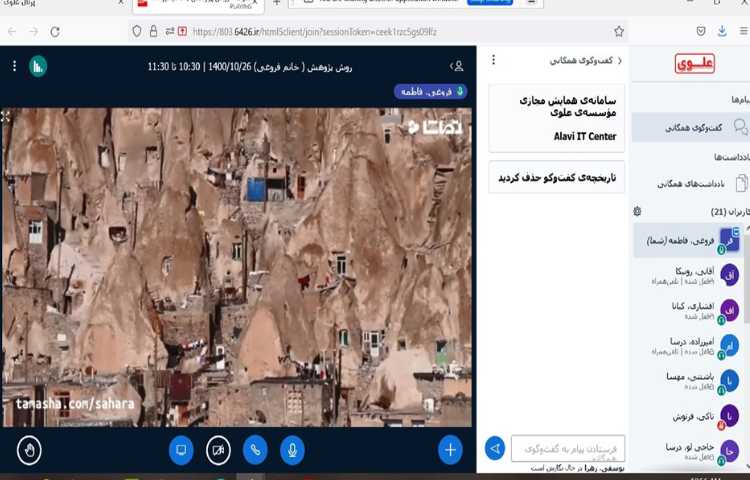The width and height of the screenshot is (750, 480).
Task: Toggle the audio phone button
Action: (255, 450)
